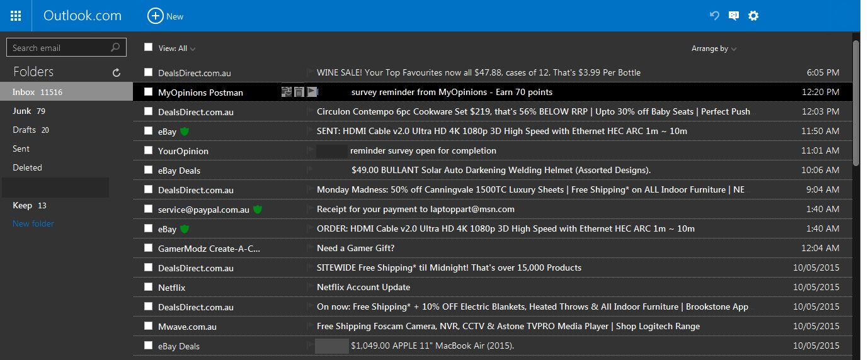The height and width of the screenshot is (360, 868).
Task: Flag the WINE SALE message
Action: pos(310,72)
